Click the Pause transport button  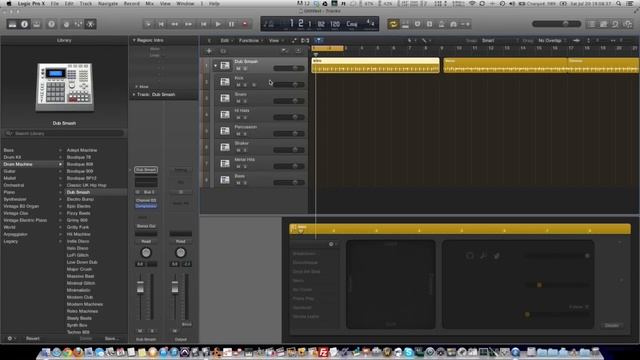[231, 24]
